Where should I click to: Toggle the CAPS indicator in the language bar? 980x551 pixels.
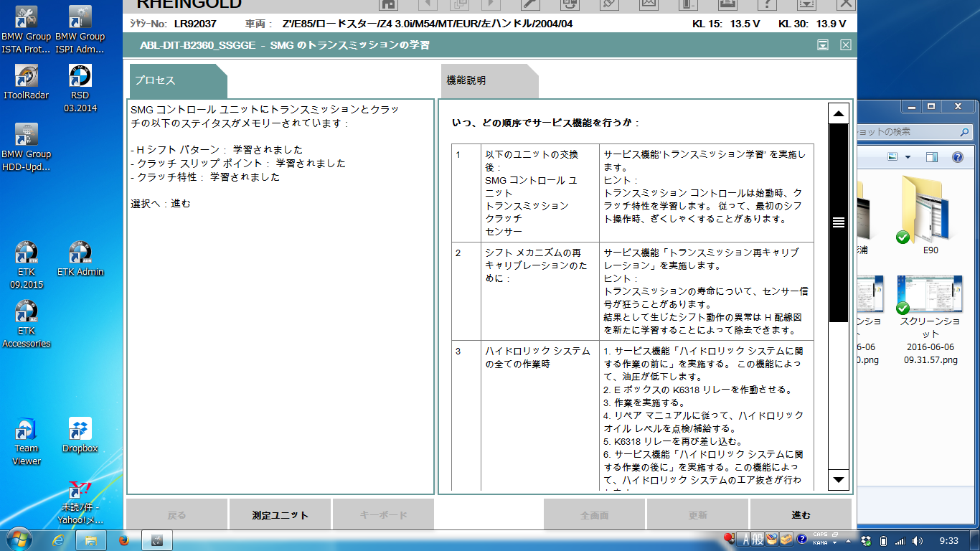[821, 535]
